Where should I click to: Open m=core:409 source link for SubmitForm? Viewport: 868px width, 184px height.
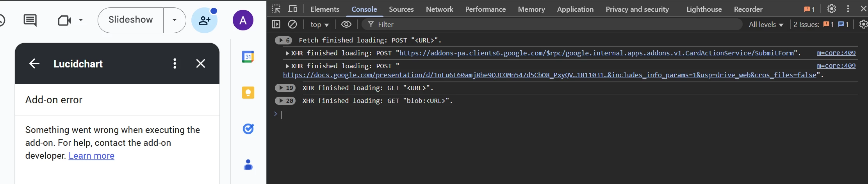[836, 53]
